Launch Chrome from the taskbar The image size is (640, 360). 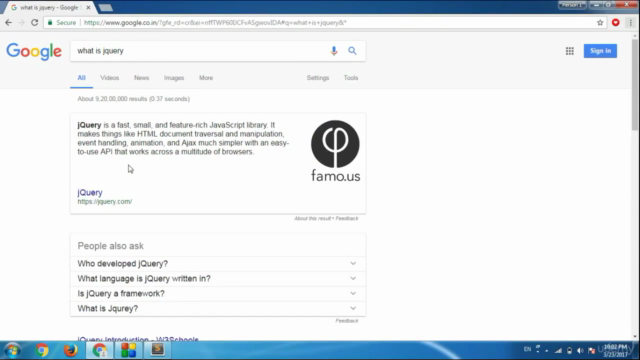[42, 350]
